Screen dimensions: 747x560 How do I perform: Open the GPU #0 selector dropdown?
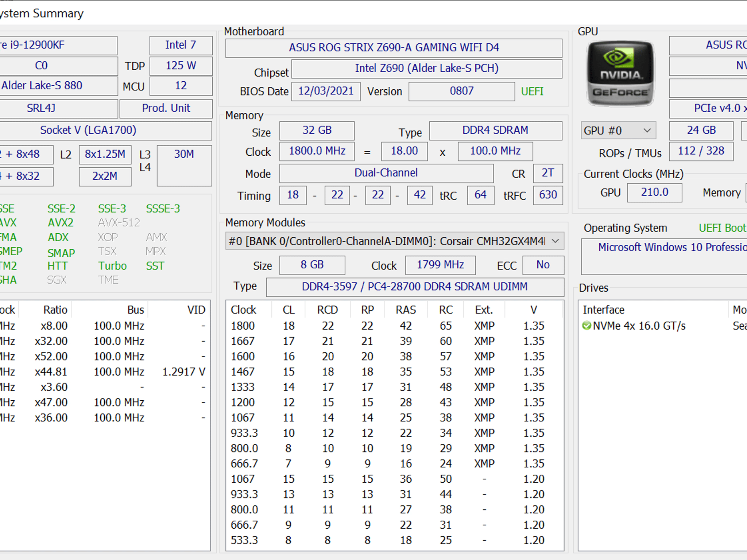pos(618,130)
